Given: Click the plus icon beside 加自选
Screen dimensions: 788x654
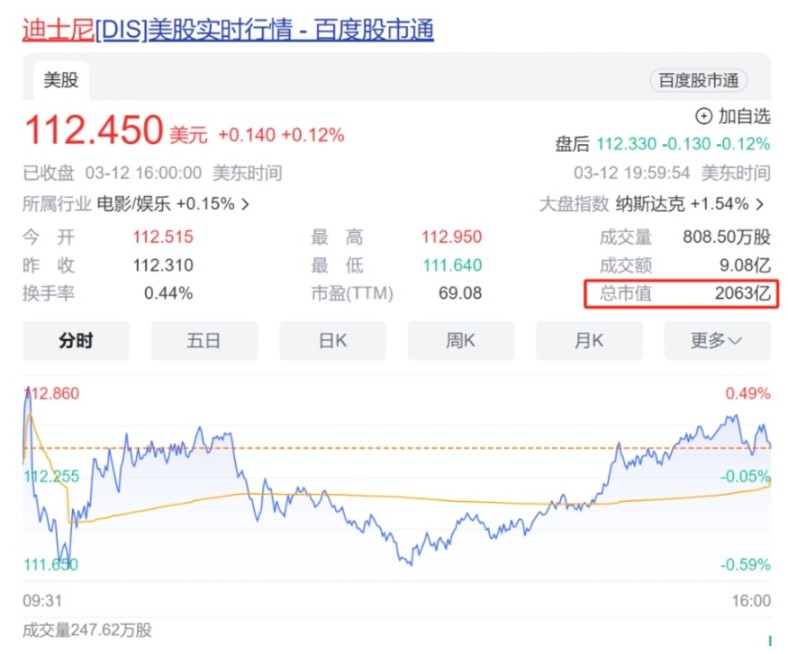Looking at the screenshot, I should click(x=704, y=116).
